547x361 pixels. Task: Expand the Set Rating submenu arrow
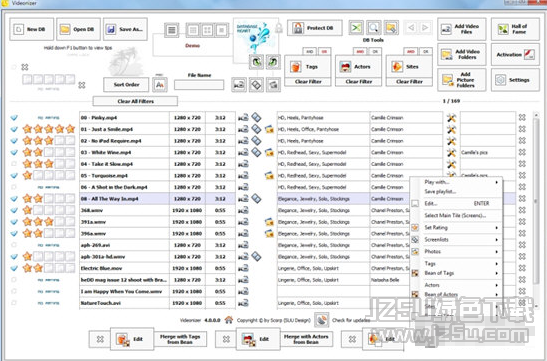click(496, 228)
